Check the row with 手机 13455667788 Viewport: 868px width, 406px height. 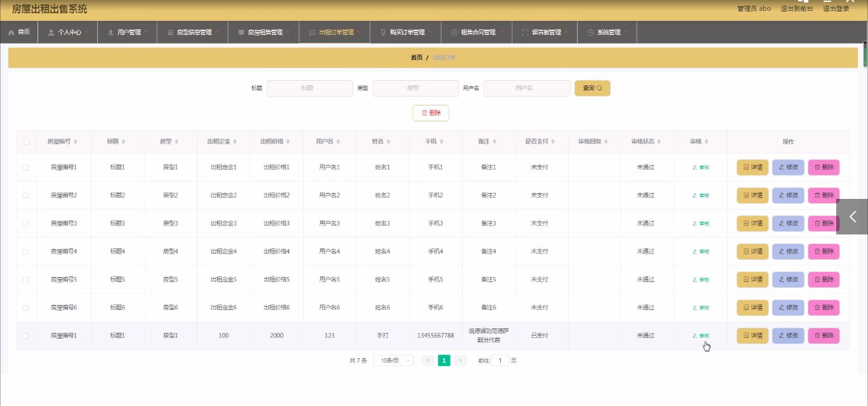point(26,335)
